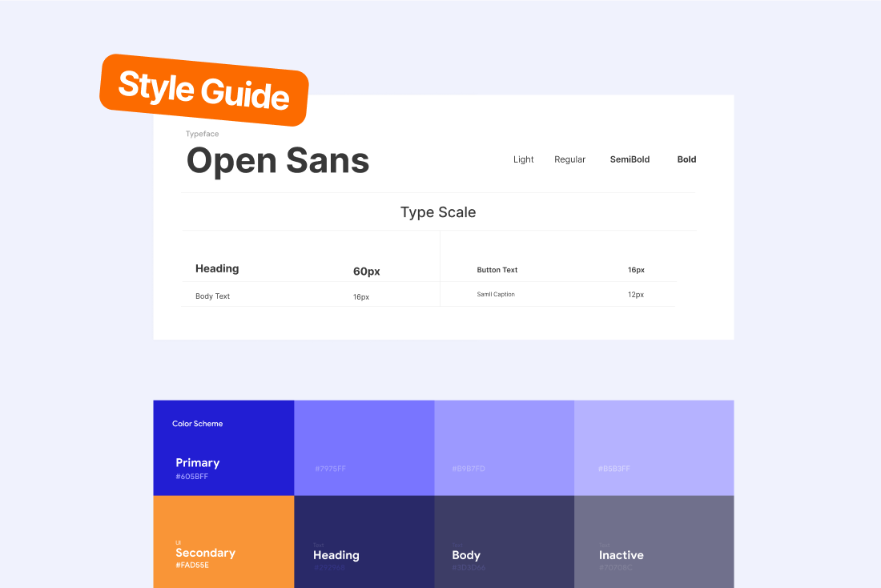The height and width of the screenshot is (588, 881).
Task: Select the dark navy Heading swatch
Action: [364, 542]
